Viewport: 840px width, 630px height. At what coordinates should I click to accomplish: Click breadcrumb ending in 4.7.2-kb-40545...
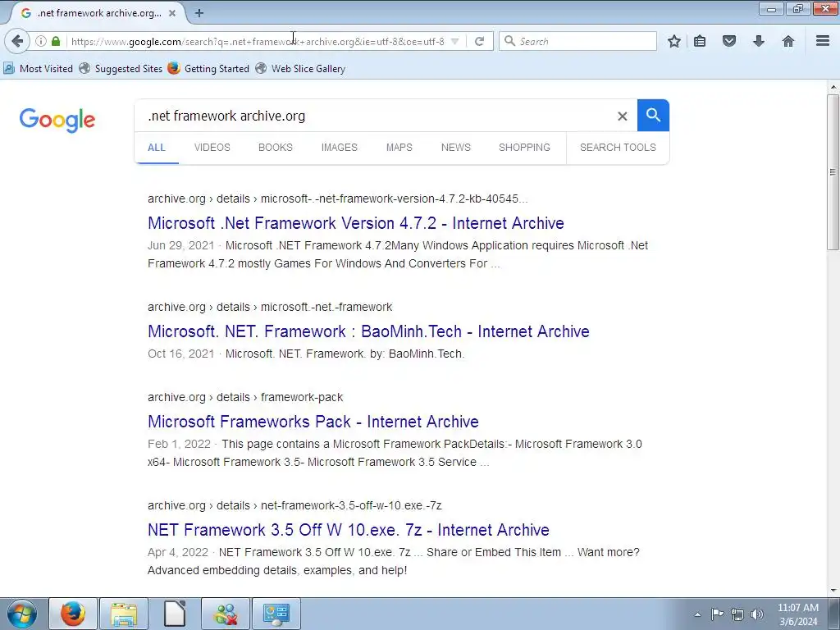click(x=394, y=199)
